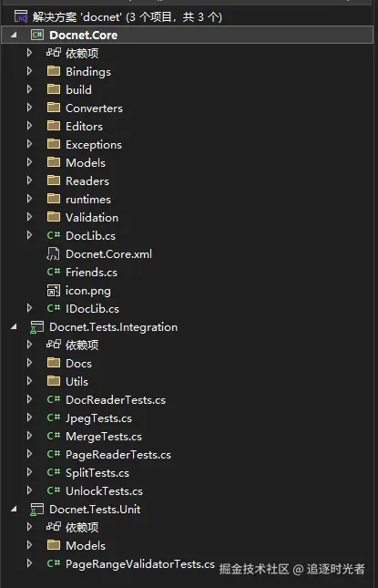This screenshot has height=588, width=378.
Task: Select the Docnet.Tests.Unit project name
Action: click(95, 510)
